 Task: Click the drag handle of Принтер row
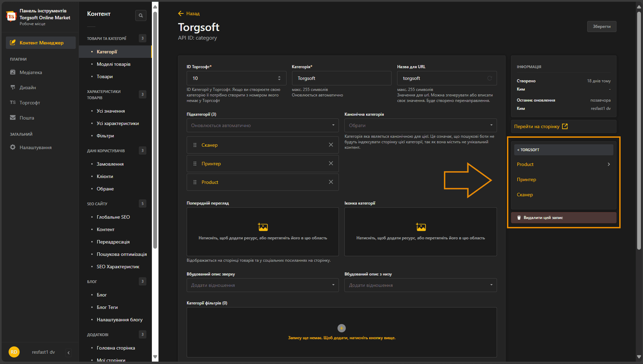195,164
